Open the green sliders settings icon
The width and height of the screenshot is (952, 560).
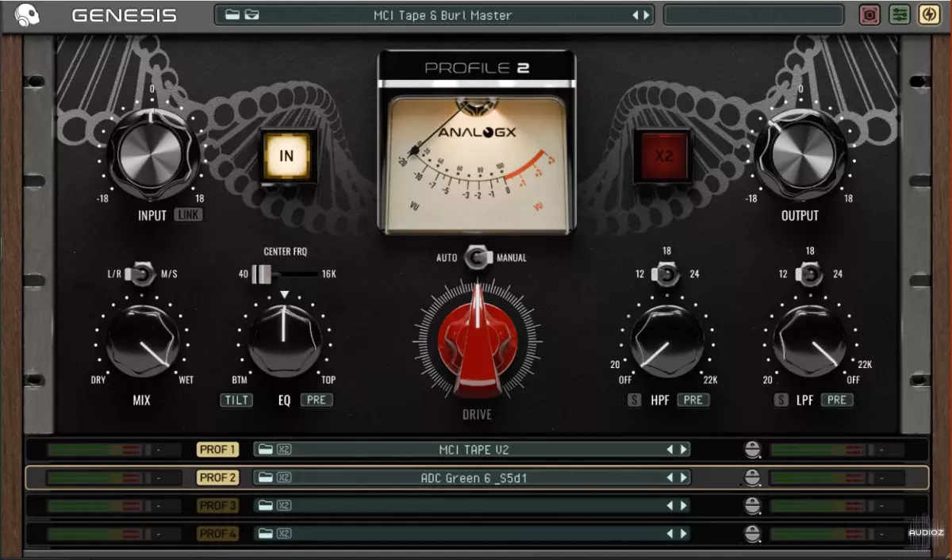(x=900, y=15)
